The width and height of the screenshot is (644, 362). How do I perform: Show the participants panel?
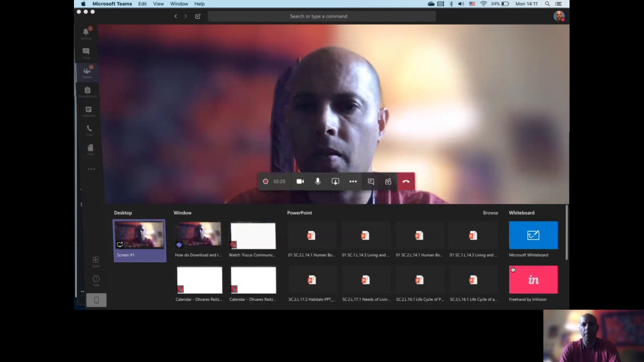tap(388, 182)
